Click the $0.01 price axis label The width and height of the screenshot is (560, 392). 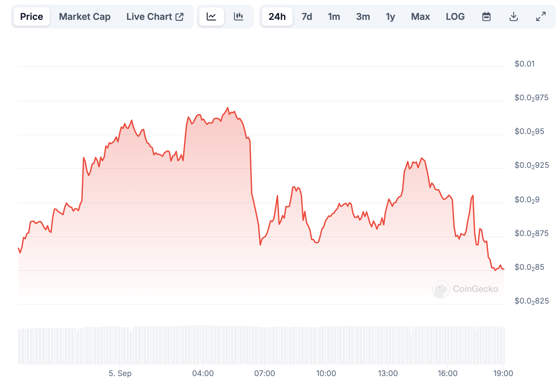point(525,64)
